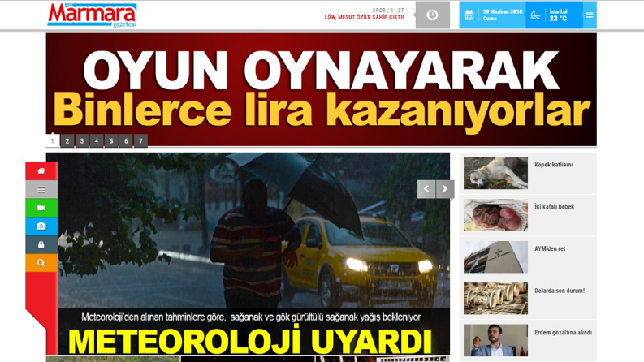
Task: Click the AYM building thumbnail
Action: pos(495,257)
